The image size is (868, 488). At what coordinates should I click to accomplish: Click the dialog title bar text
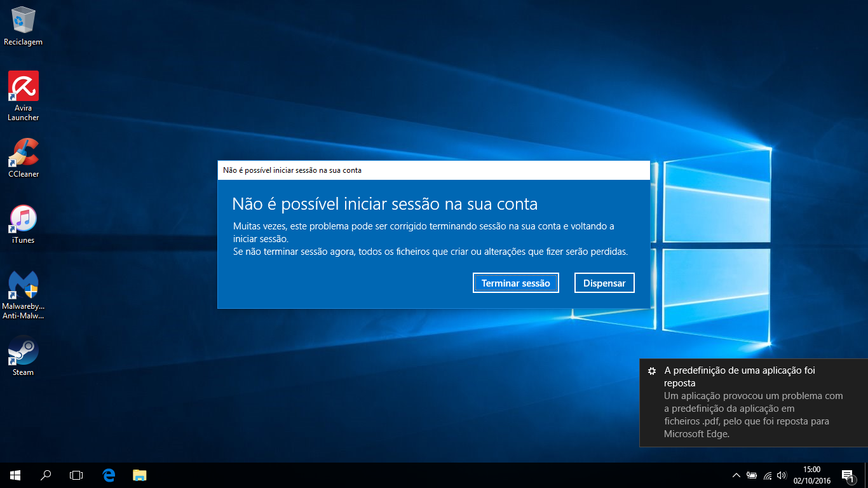coord(292,170)
